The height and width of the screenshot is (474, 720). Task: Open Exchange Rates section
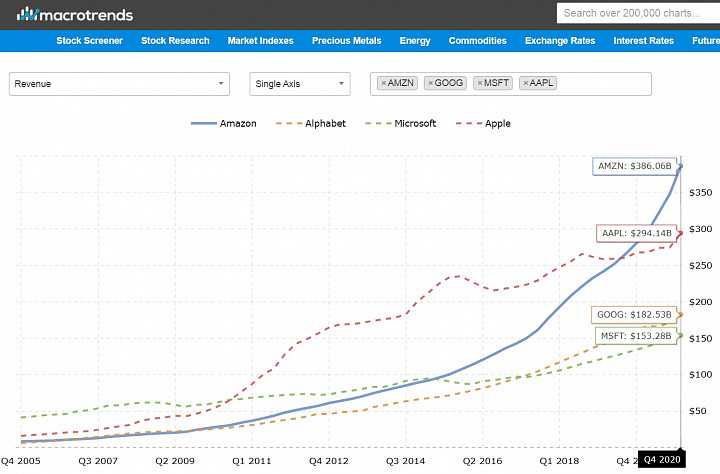(x=560, y=41)
